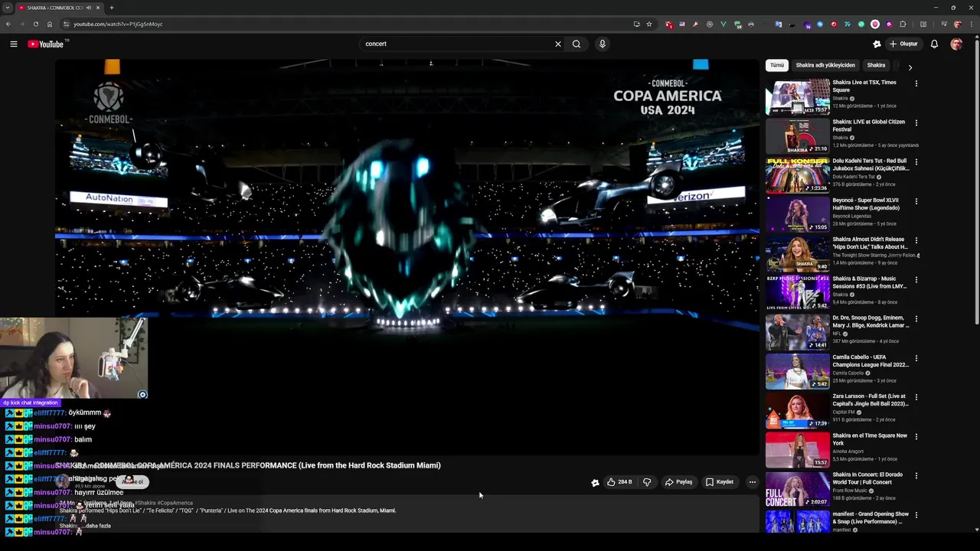
Task: Click the green V extension icon
Action: (x=724, y=24)
